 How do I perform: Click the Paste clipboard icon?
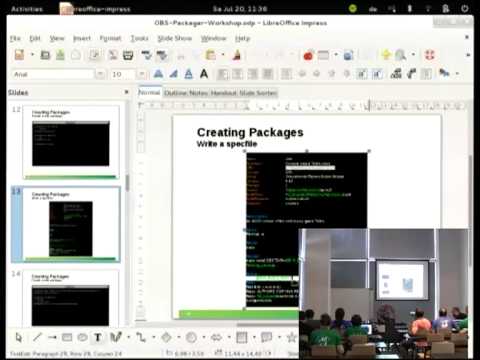pyautogui.click(x=210, y=55)
